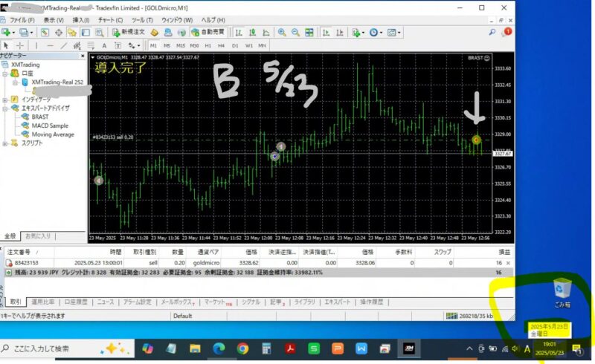595x364 pixels.
Task: Open the ツール(T) menu
Action: 142,20
